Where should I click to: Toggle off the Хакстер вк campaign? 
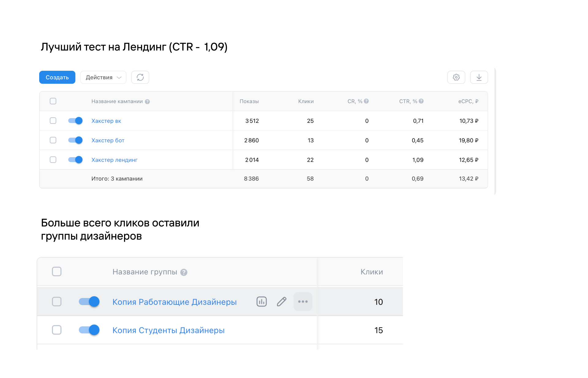[75, 121]
